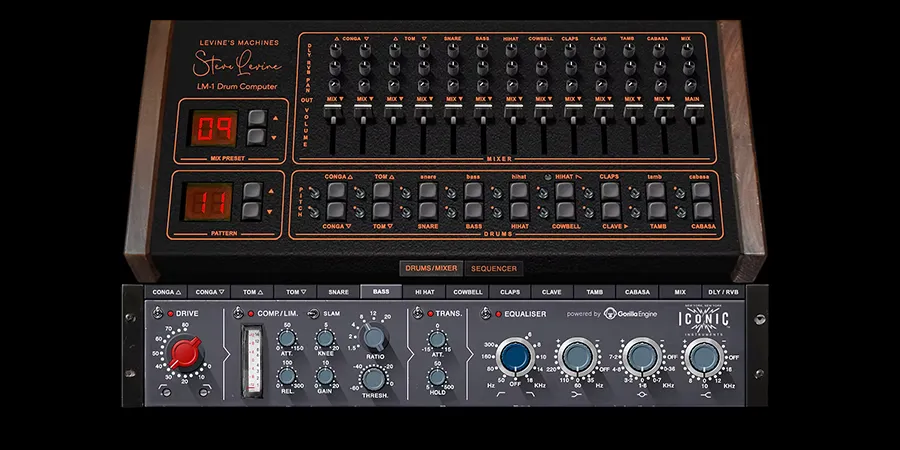The width and height of the screenshot is (900, 450).
Task: Open the SNARE channel MIX output dropdown
Action: 453,99
